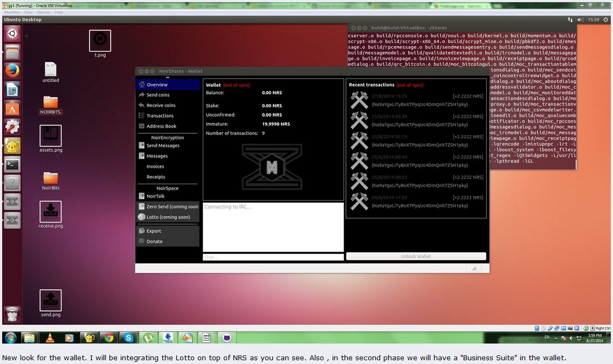Click Export in the wallet sidebar
The width and height of the screenshot is (613, 364).
coord(168,231)
